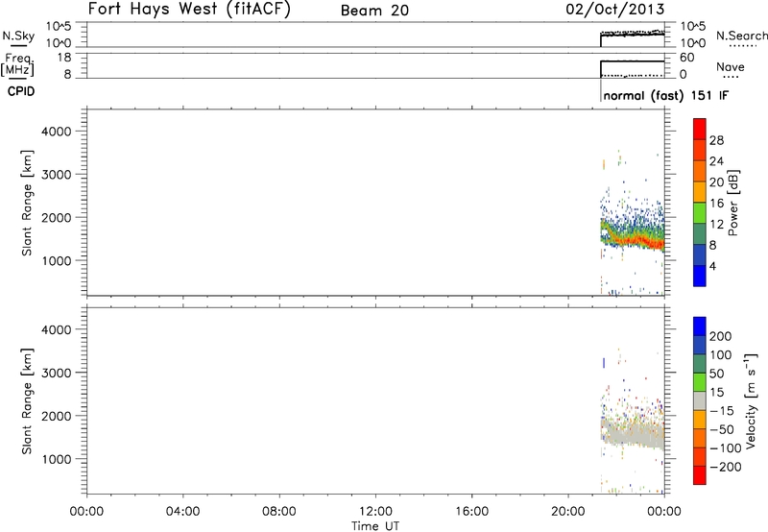Click the 2000 km tick of velocity panel
768x532 pixels.
click(57, 416)
